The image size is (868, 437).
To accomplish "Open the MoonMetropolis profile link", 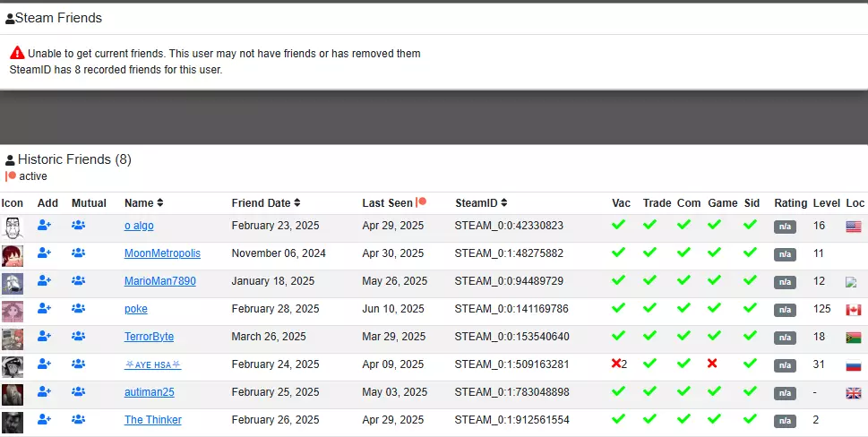I will pyautogui.click(x=162, y=253).
